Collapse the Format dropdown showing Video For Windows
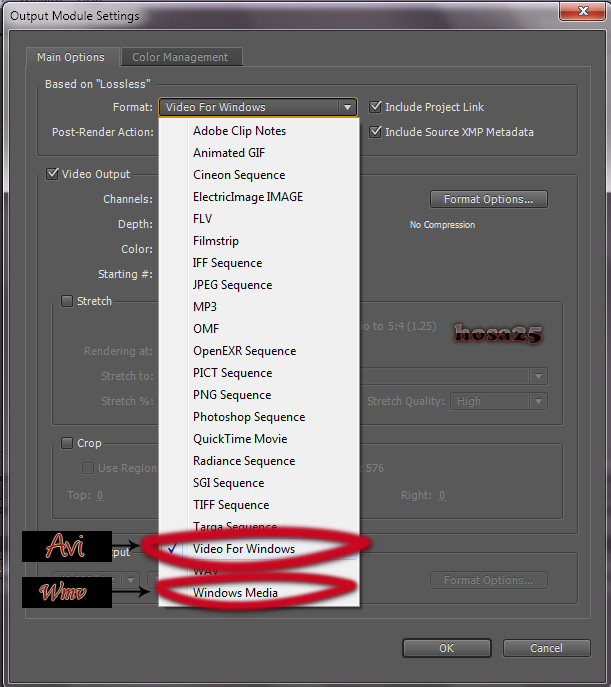 258,107
